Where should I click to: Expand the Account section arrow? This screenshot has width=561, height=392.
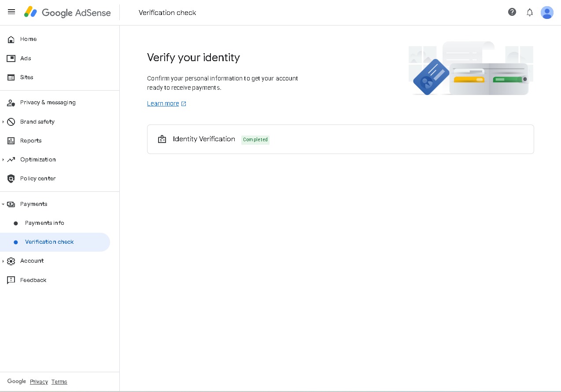(x=3, y=261)
